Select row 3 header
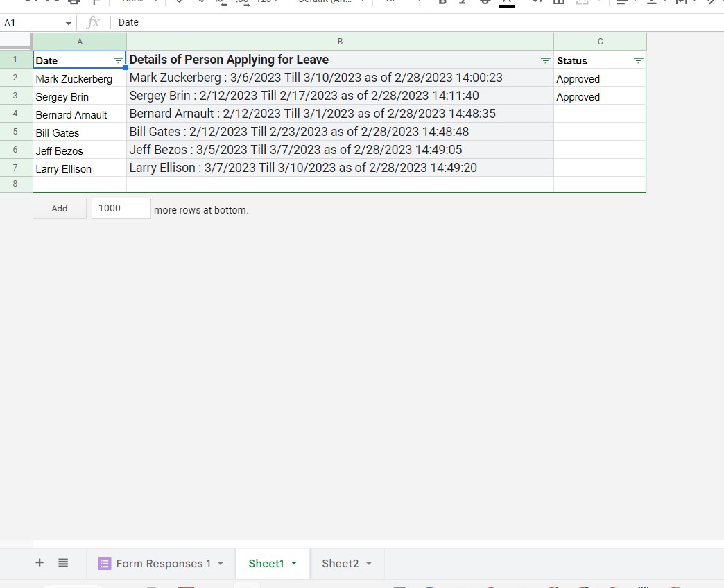 (x=15, y=96)
